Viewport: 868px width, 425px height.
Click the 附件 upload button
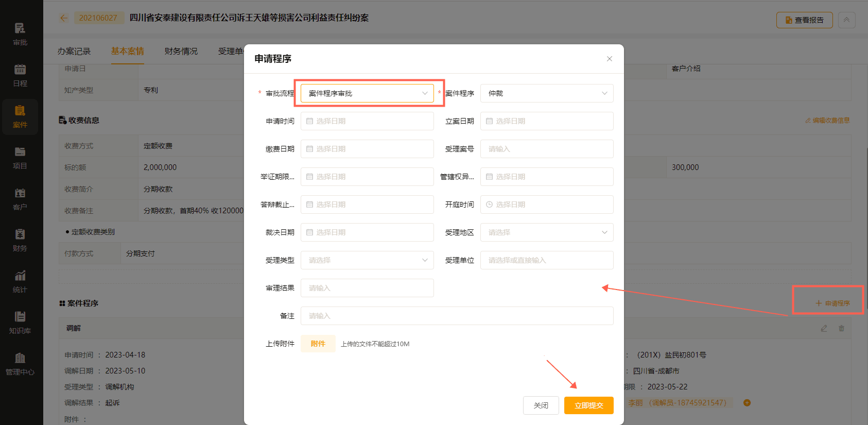click(x=318, y=344)
